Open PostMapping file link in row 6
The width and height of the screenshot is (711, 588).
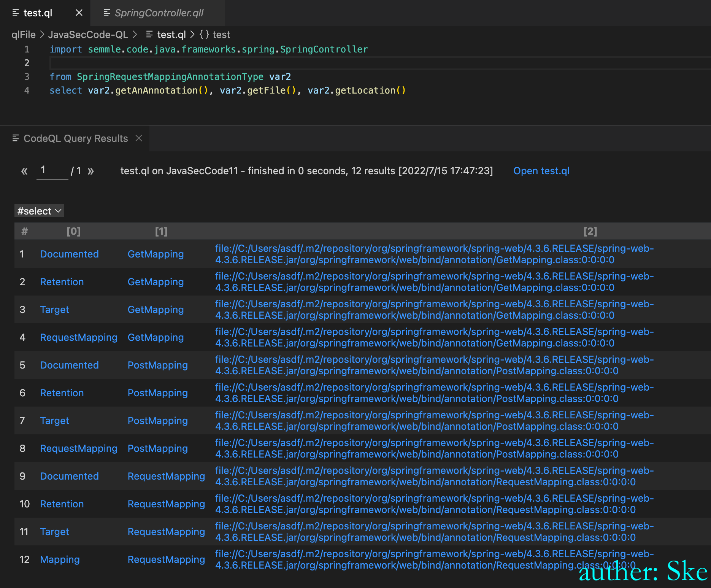[157, 393]
